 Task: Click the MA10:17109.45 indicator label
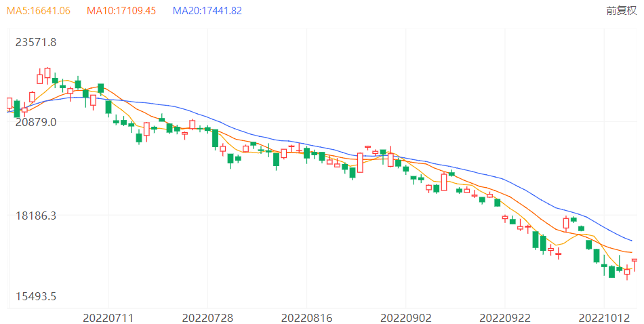121,11
